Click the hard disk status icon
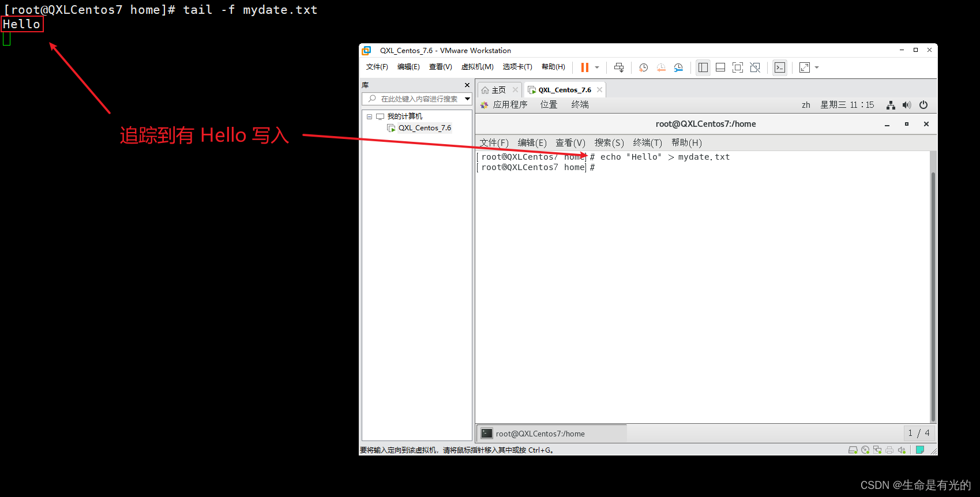Viewport: 980px width, 497px height. tap(853, 450)
